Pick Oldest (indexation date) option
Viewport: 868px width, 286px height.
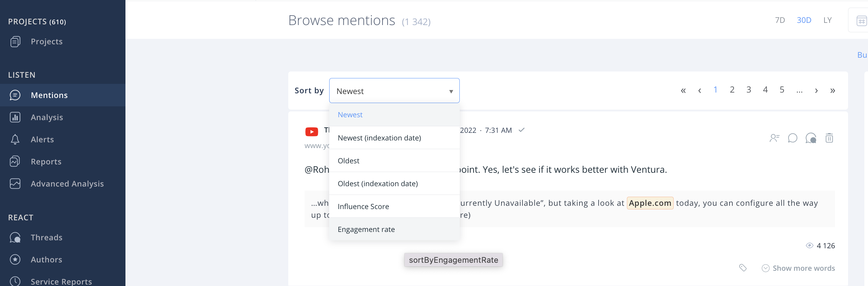[x=377, y=184]
